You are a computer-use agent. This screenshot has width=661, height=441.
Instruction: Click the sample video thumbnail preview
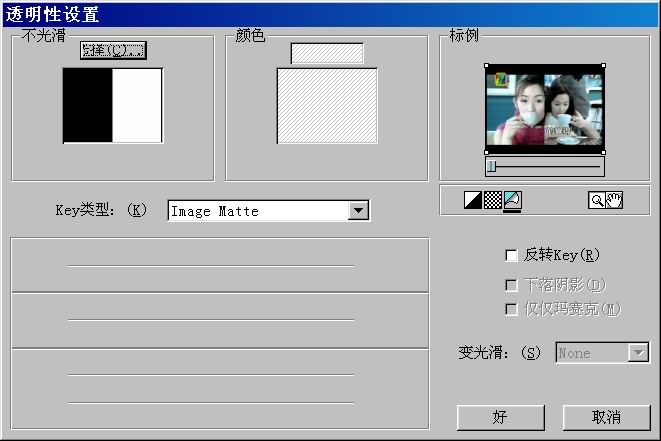coord(545,109)
